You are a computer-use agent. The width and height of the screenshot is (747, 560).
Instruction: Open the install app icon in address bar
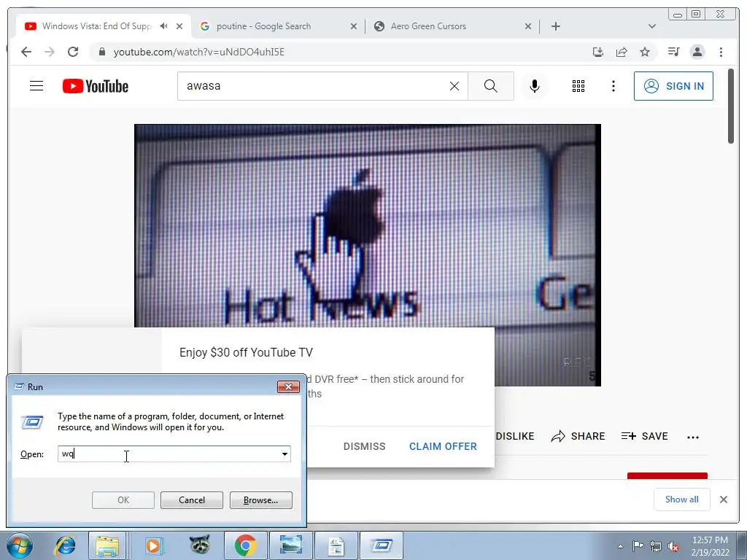tap(598, 52)
